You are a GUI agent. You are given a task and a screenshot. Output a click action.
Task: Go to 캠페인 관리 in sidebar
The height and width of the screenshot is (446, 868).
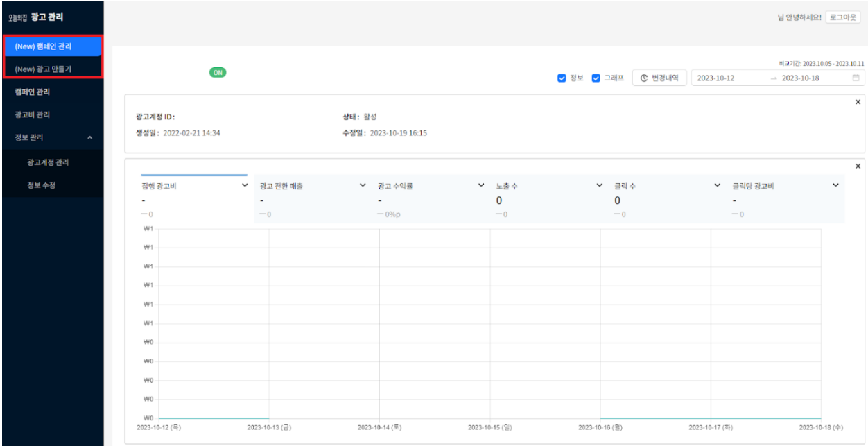33,92
